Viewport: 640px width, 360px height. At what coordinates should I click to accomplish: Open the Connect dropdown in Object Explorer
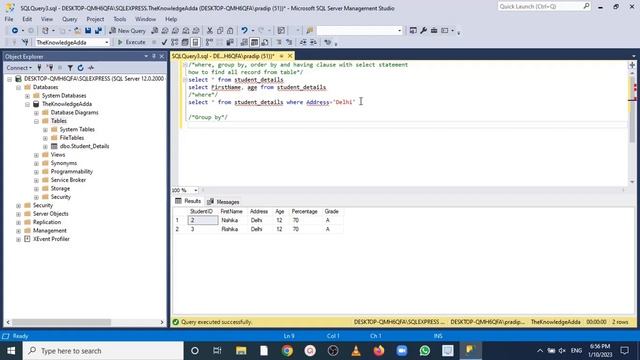point(19,68)
